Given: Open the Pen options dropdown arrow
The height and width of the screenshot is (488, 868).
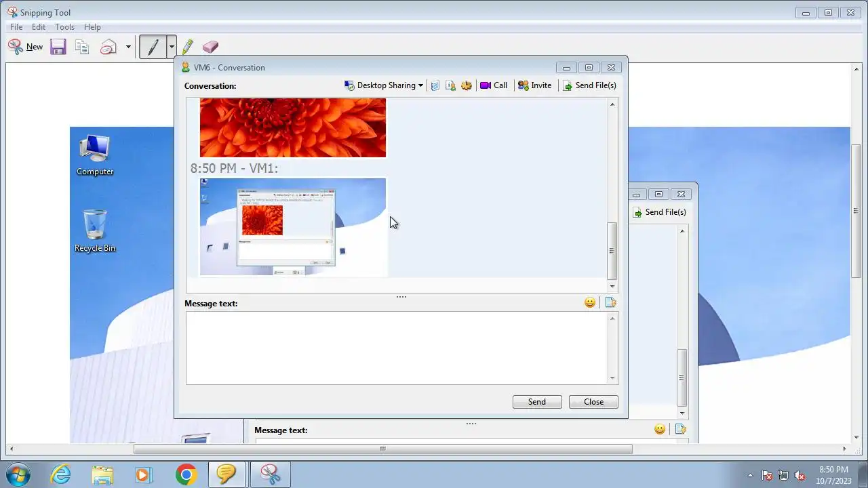Looking at the screenshot, I should (x=172, y=47).
